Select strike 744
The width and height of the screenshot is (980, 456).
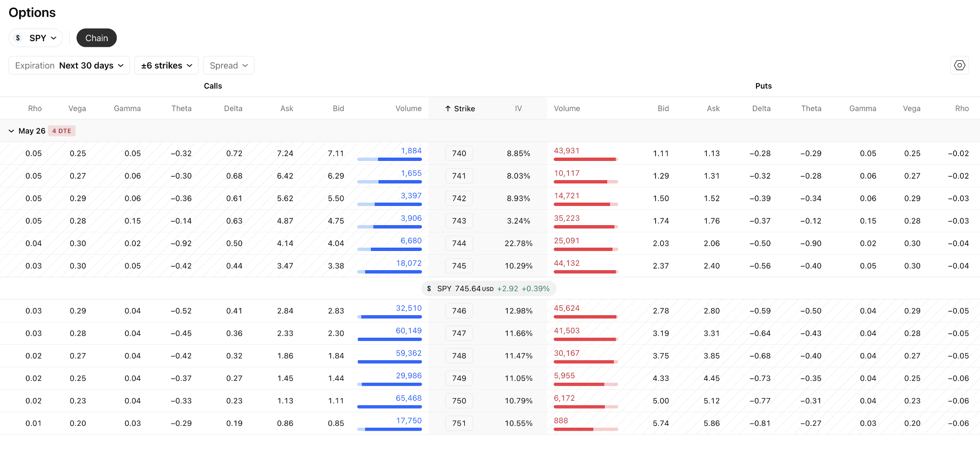click(459, 243)
